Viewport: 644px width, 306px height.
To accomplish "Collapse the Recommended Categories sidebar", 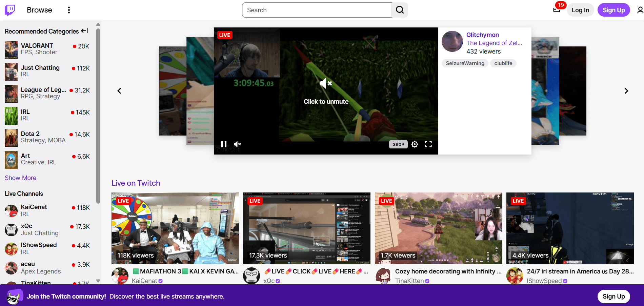I will (85, 31).
